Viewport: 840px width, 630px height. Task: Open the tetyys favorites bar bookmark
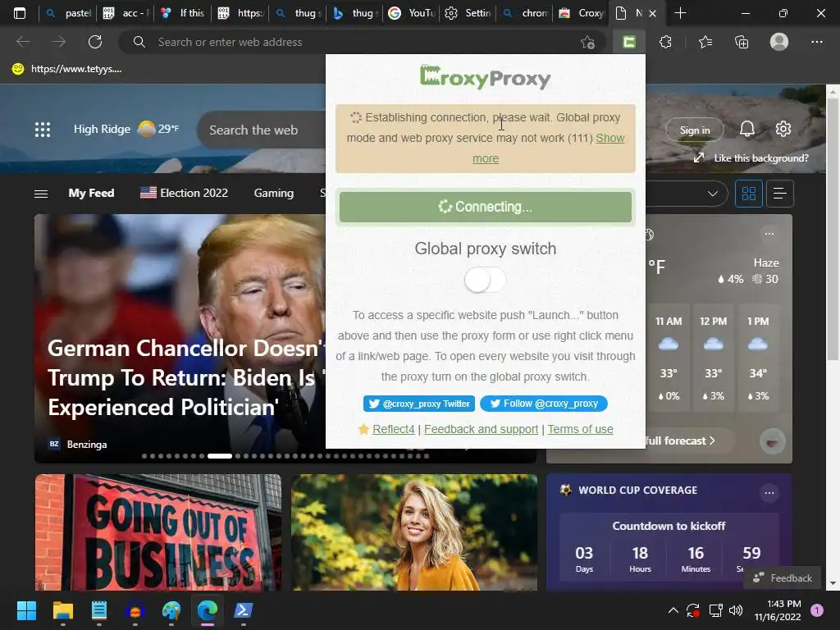[67, 69]
